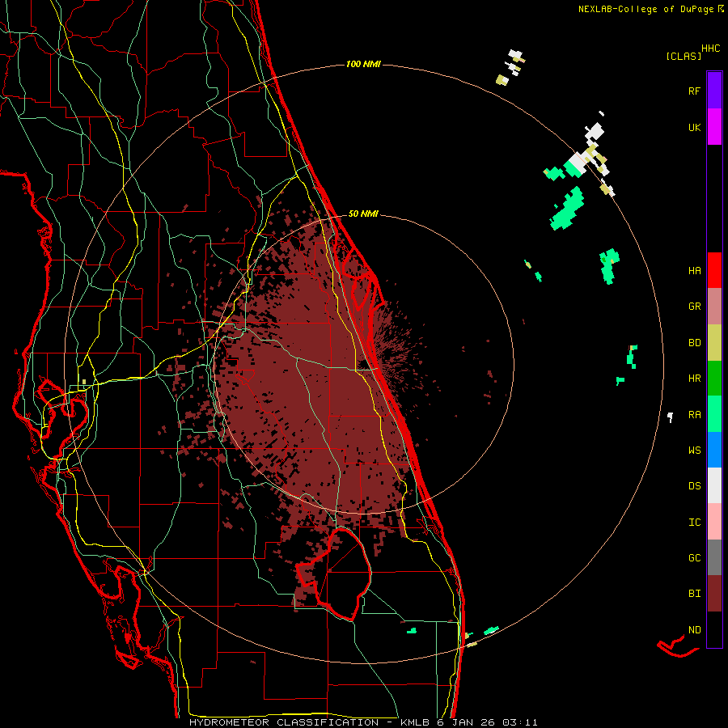This screenshot has width=728, height=728.
Task: Click the HR legend label
Action: [x=694, y=379]
